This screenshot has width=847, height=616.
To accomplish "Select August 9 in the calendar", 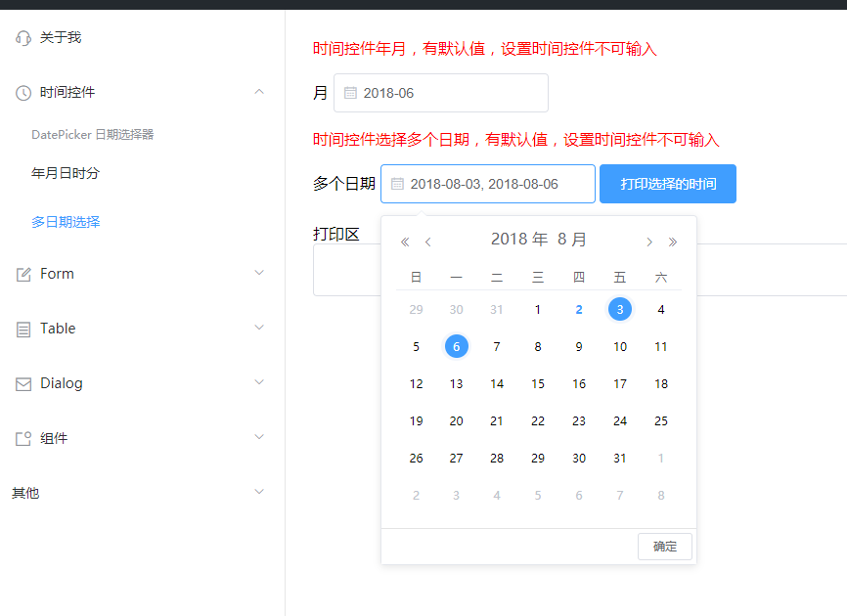I will 579,346.
